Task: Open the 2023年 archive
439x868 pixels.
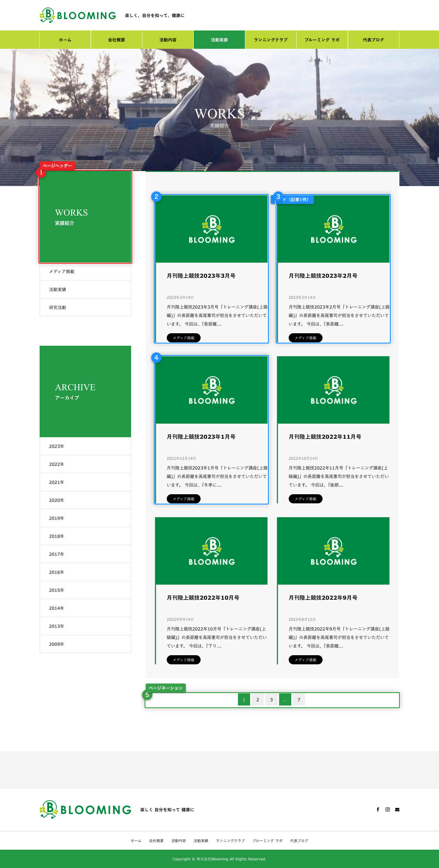Action: click(x=85, y=446)
